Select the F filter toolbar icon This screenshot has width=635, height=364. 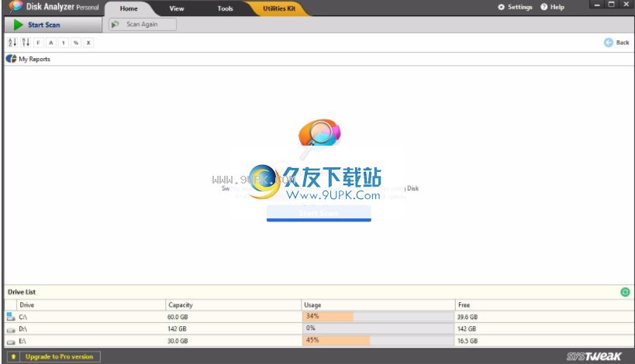point(39,43)
